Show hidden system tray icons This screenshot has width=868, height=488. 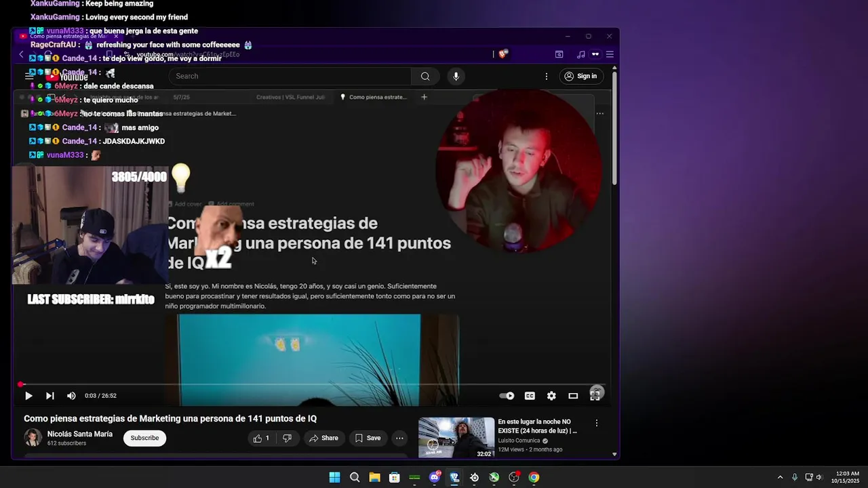click(x=780, y=477)
